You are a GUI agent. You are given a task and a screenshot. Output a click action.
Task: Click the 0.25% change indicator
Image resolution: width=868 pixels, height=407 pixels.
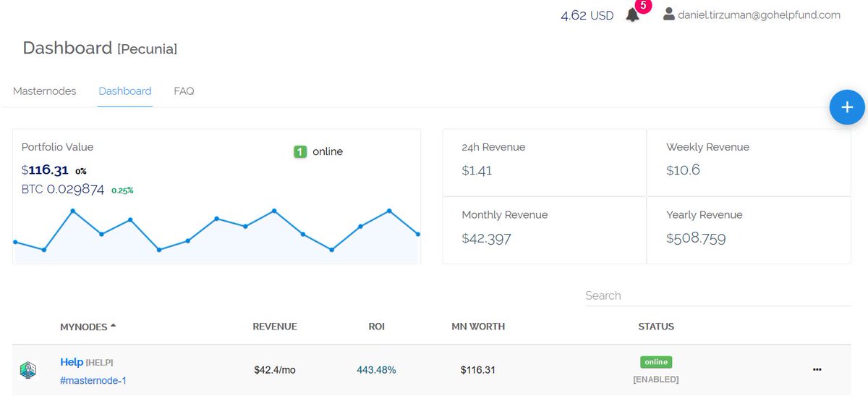pyautogui.click(x=122, y=190)
